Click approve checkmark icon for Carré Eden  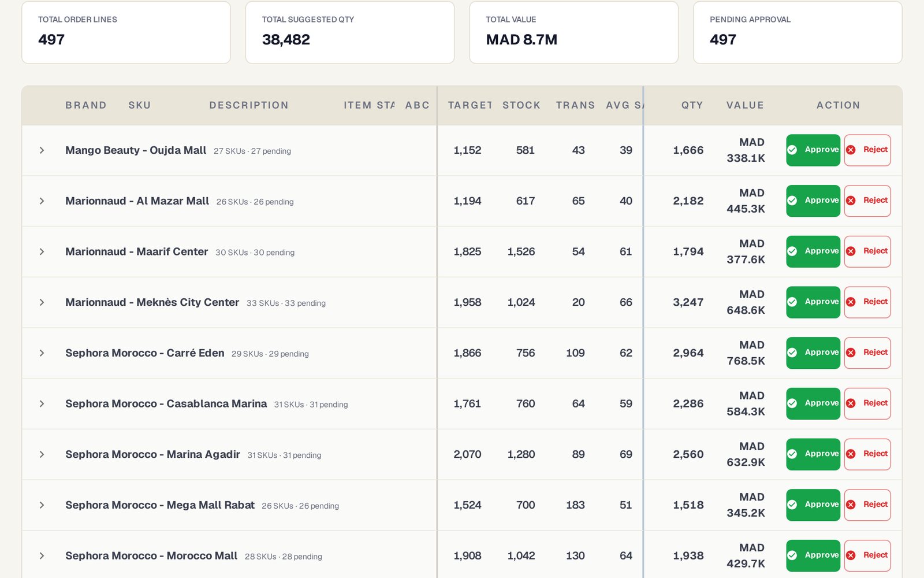[792, 353]
